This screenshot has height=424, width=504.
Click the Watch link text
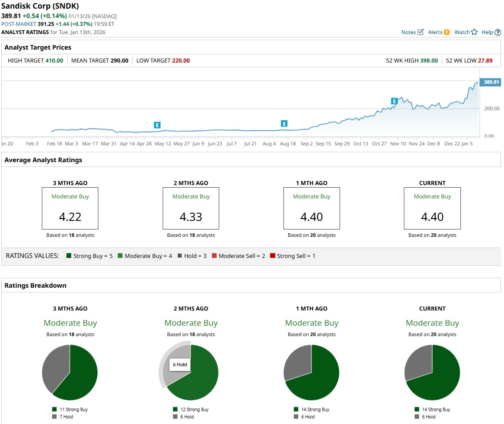(462, 32)
